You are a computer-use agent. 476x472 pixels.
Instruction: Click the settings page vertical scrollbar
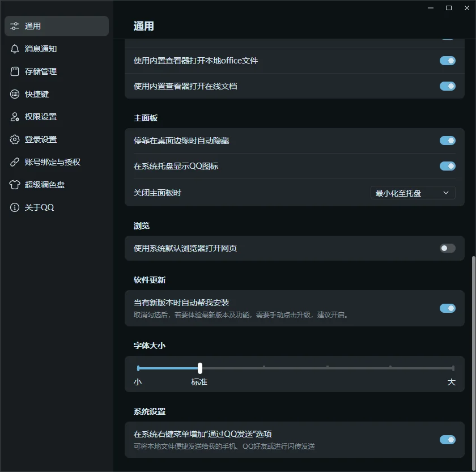(x=474, y=363)
